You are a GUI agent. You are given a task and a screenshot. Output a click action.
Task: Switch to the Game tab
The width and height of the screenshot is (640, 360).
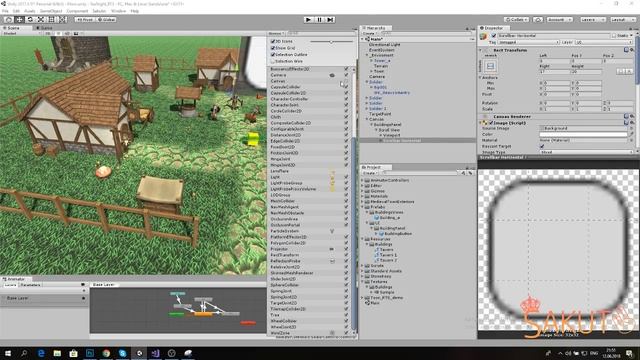[44, 28]
